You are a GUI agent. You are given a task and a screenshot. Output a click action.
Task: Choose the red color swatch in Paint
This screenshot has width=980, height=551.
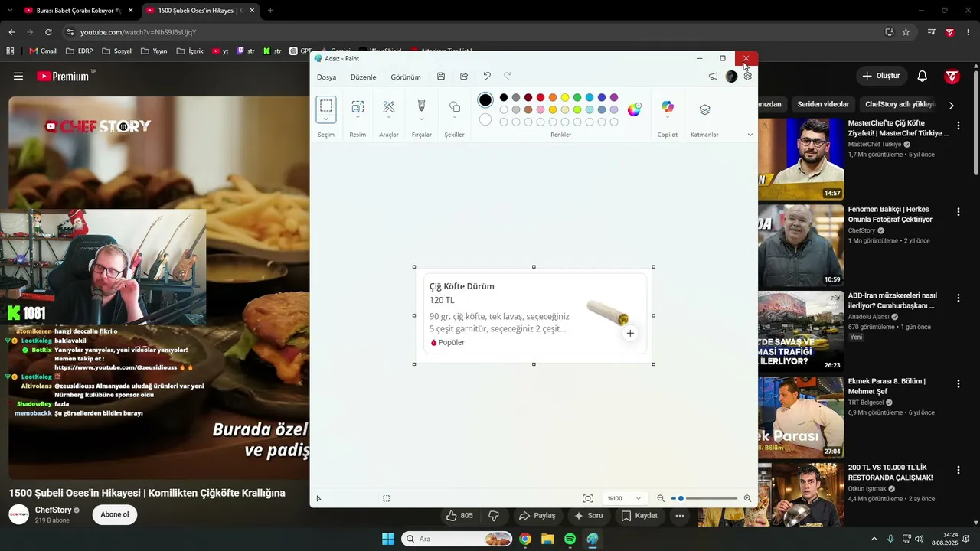(541, 97)
